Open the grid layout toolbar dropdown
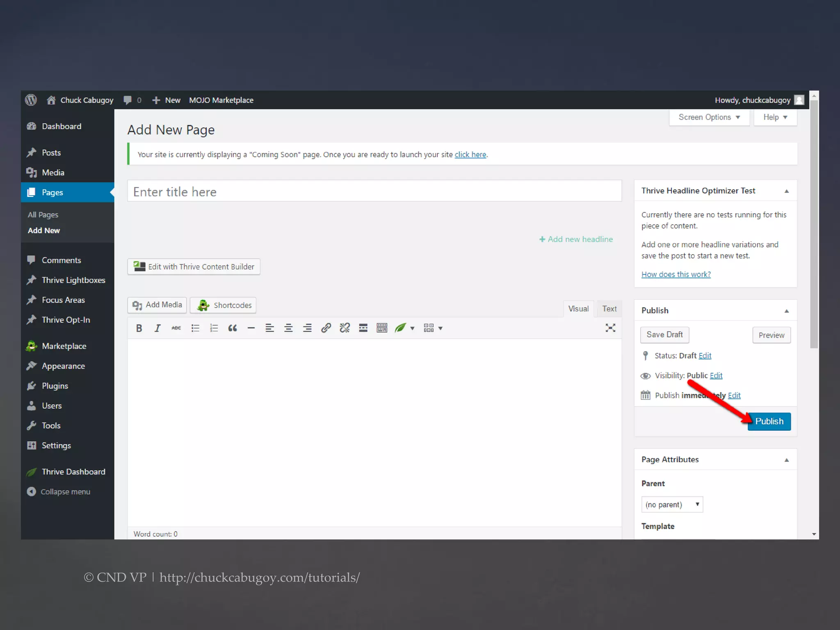840x630 pixels. coord(433,328)
